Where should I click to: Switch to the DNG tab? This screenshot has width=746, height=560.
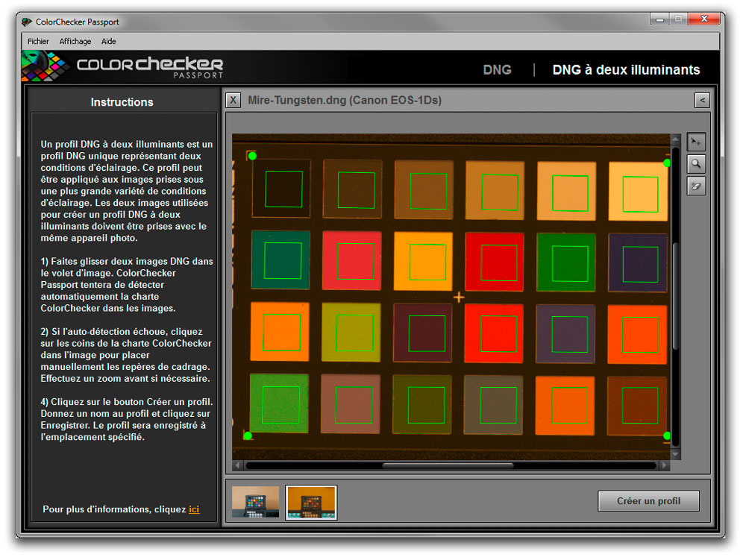coord(497,70)
